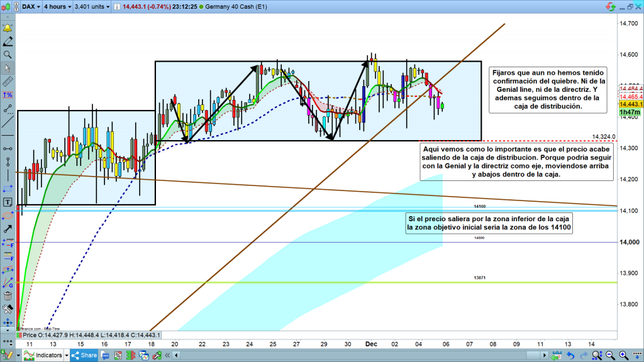Expand the 3,401 units dropdown
This screenshot has width=644, height=362.
tap(92, 7)
